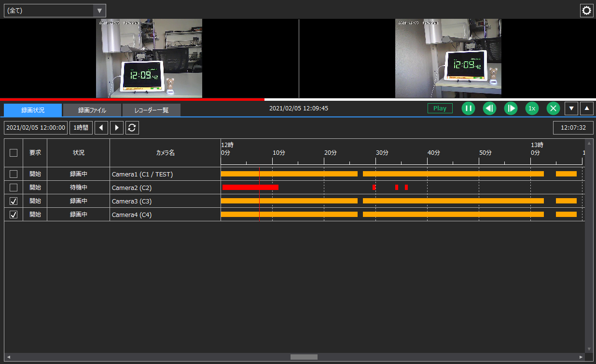Step forward one frame
The width and height of the screenshot is (596, 364).
[x=511, y=108]
